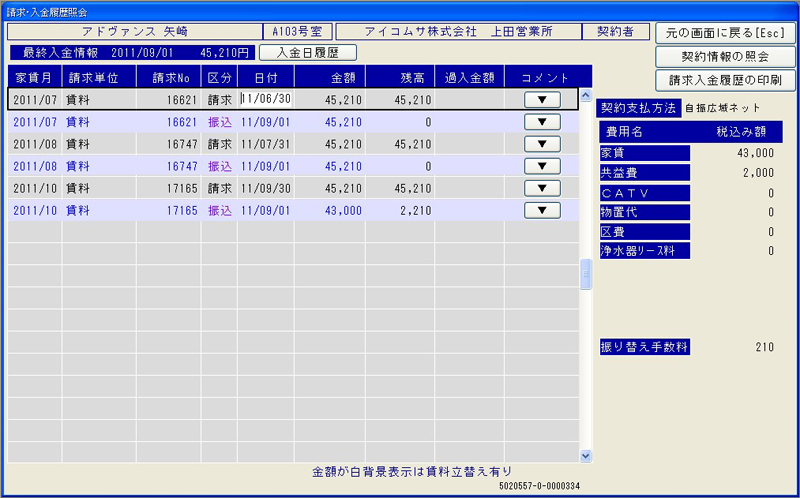The height and width of the screenshot is (498, 800).
Task: Select the 家賃月 column header
Action: coord(34,77)
